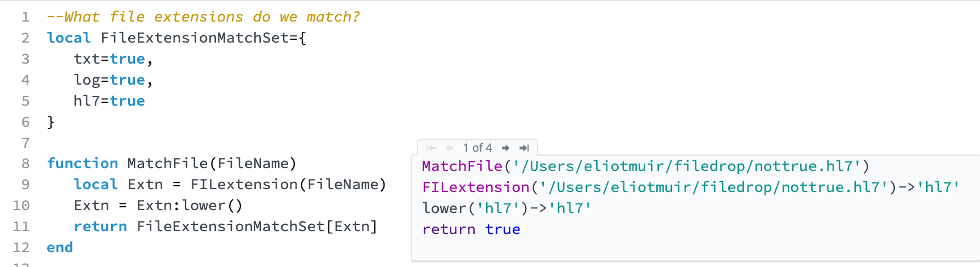Go to the next annotation result
The image size is (980, 267).
505,148
